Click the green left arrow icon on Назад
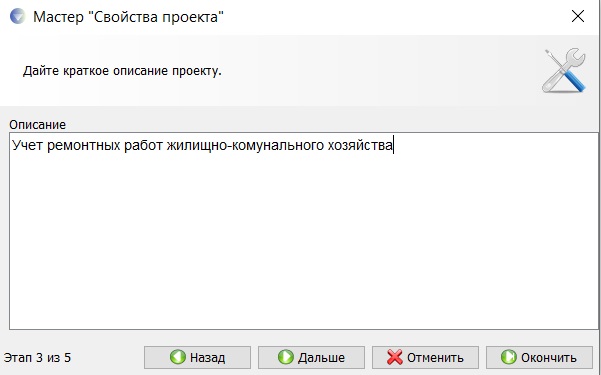 pyautogui.click(x=177, y=357)
